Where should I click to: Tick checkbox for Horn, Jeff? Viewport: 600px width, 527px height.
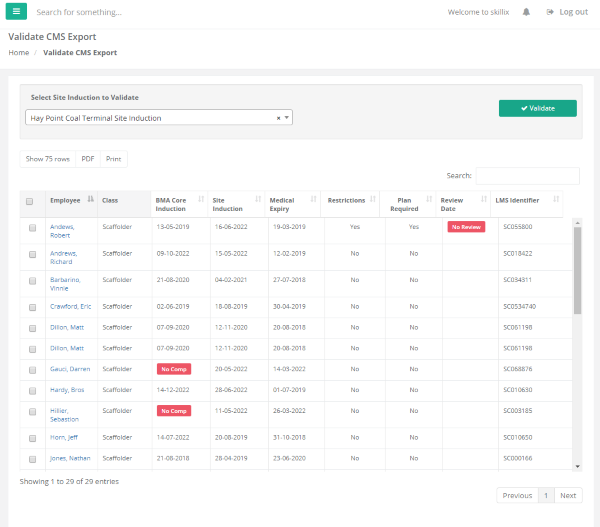[x=33, y=438]
